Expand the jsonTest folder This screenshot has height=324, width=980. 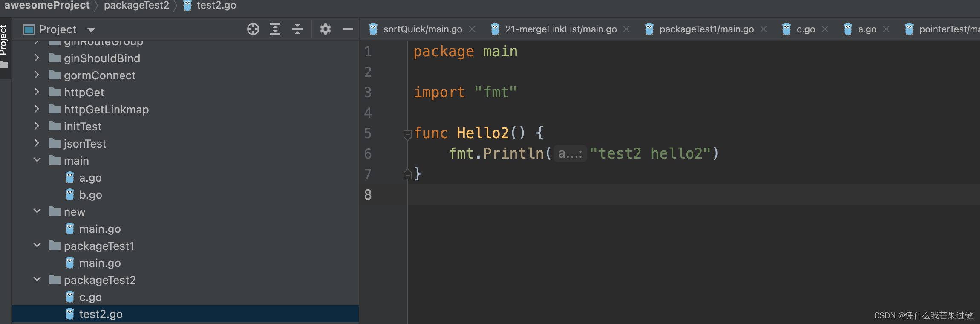[x=37, y=143]
